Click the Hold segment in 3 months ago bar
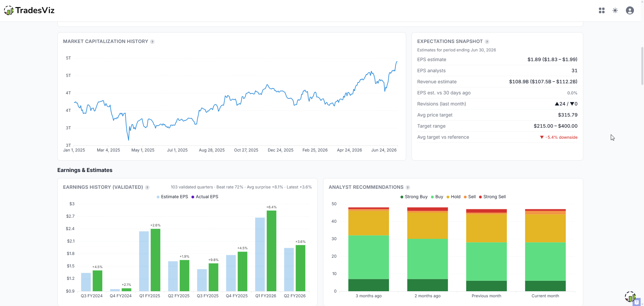This screenshot has width=644, height=306. pos(369,223)
